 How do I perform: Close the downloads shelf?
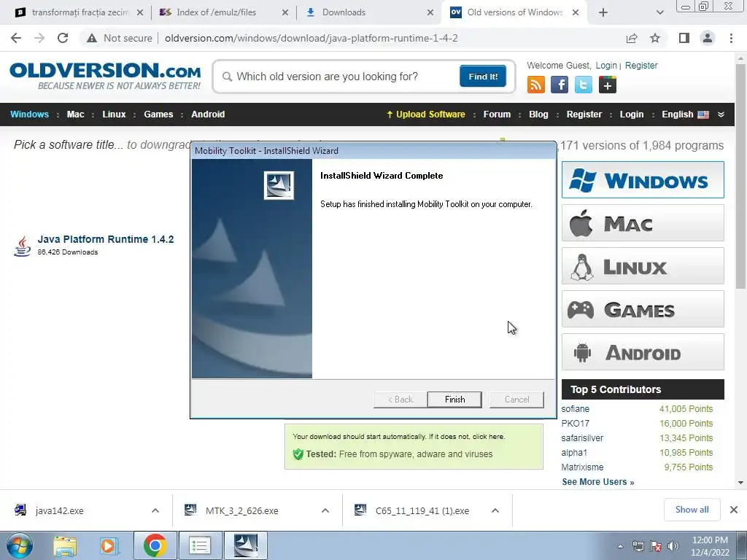tap(734, 510)
